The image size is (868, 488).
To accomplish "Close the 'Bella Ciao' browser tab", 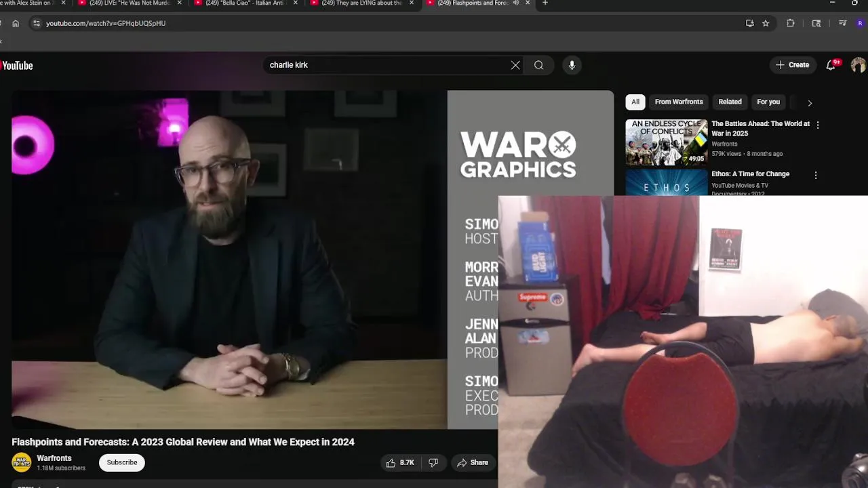I will 296,3.
